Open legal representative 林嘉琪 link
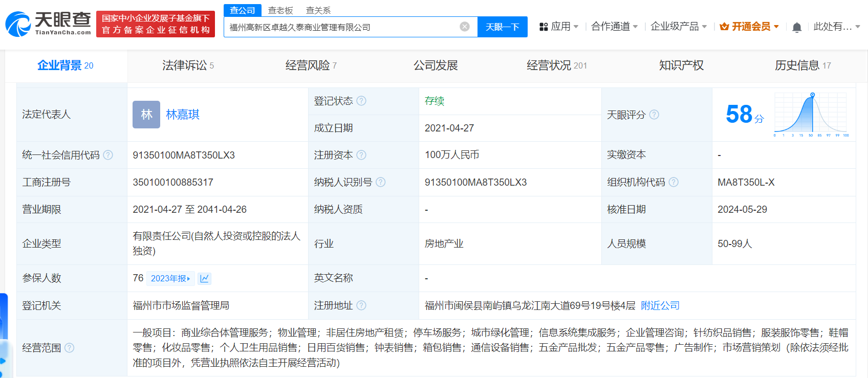868x378 pixels. point(183,115)
